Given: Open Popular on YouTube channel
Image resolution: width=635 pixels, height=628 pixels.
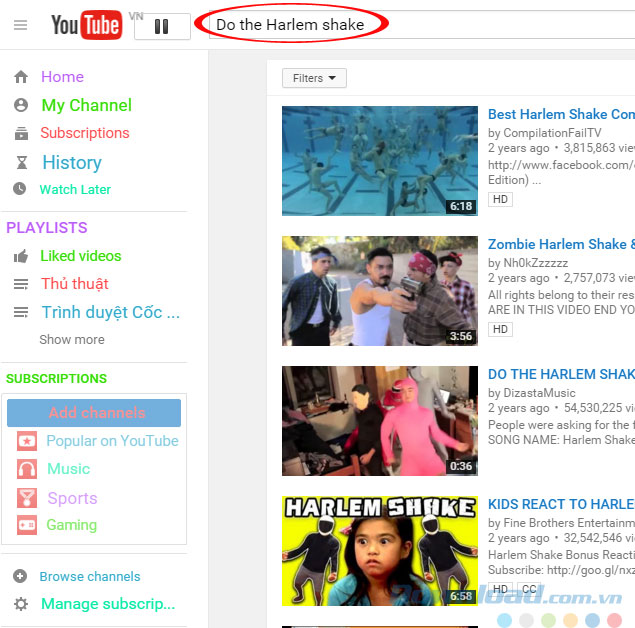Looking at the screenshot, I should [x=113, y=441].
